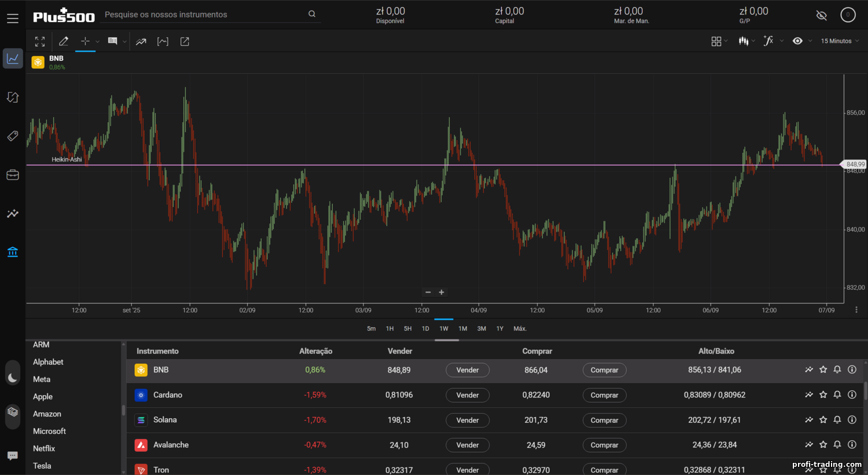Select Cardano in the instruments list
Screen dimensions: 868x475
point(168,395)
